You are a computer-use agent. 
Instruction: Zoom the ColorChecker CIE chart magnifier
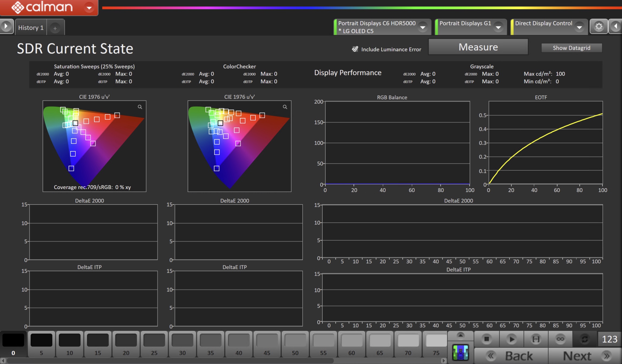click(x=285, y=107)
